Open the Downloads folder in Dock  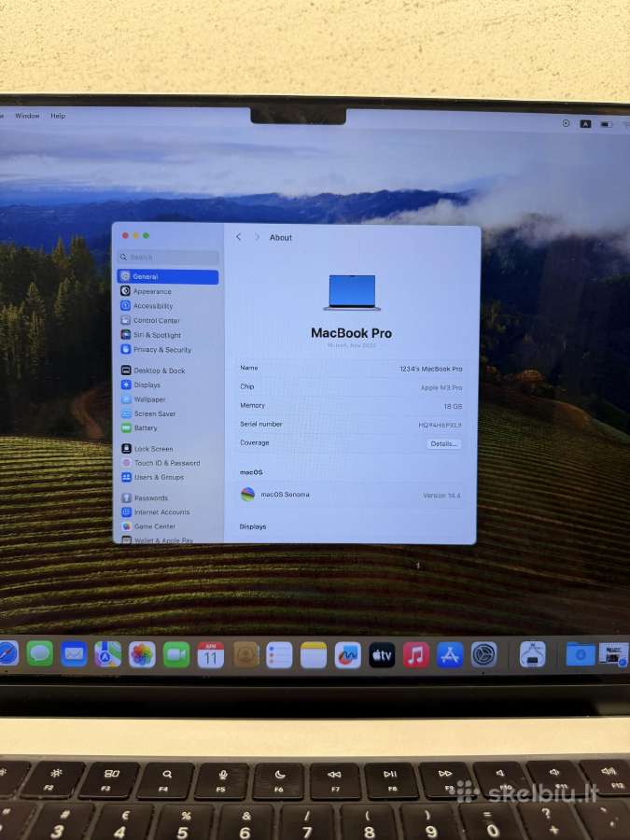[x=581, y=654]
